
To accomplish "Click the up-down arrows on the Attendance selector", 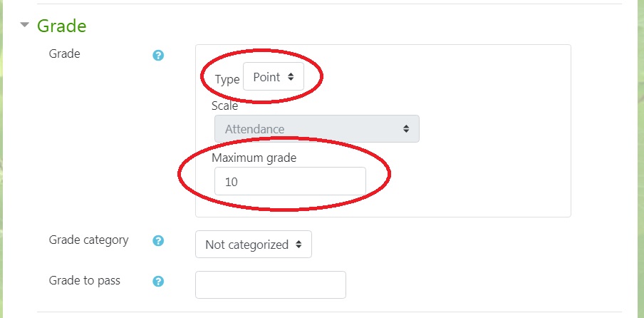I will 406,129.
